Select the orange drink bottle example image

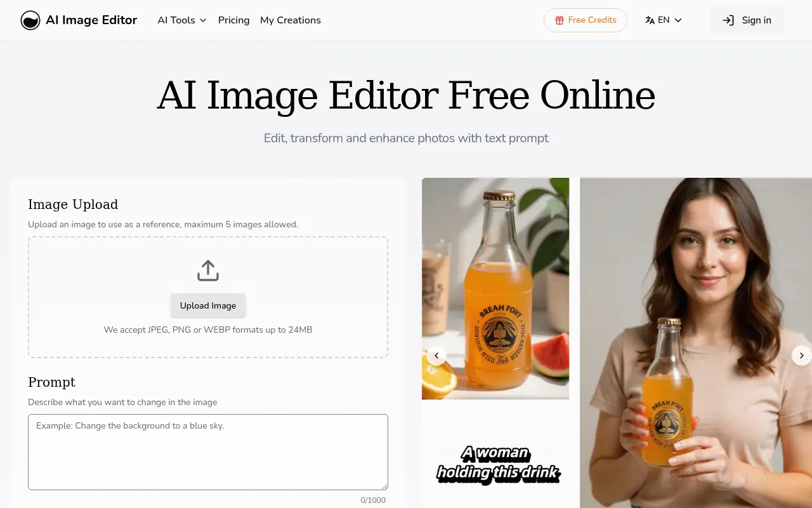[495, 288]
